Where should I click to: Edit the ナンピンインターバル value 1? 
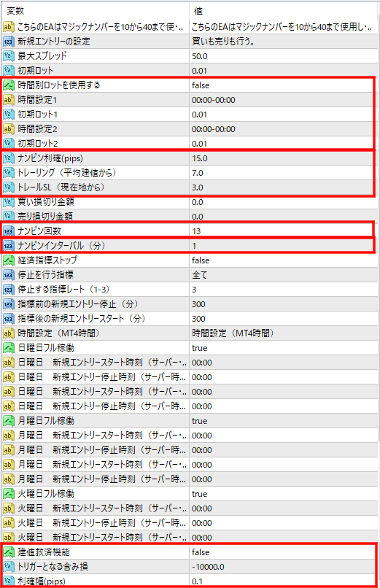194,246
